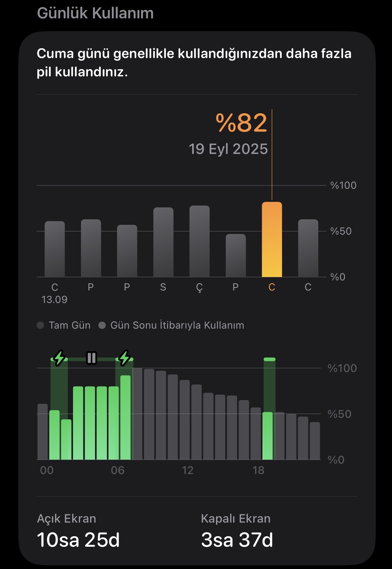392x569 pixels.
Task: Tap the Tam Gün legend dot
Action: [40, 325]
